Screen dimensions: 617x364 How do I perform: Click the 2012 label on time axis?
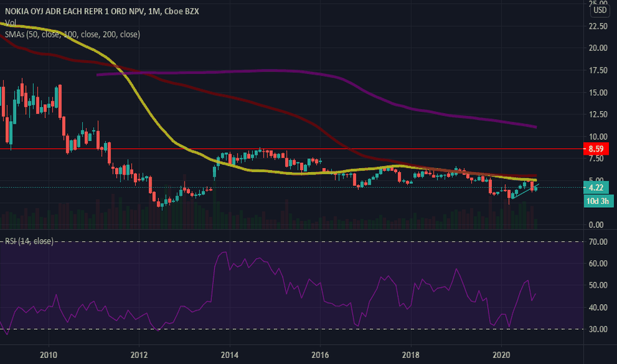coord(139,355)
